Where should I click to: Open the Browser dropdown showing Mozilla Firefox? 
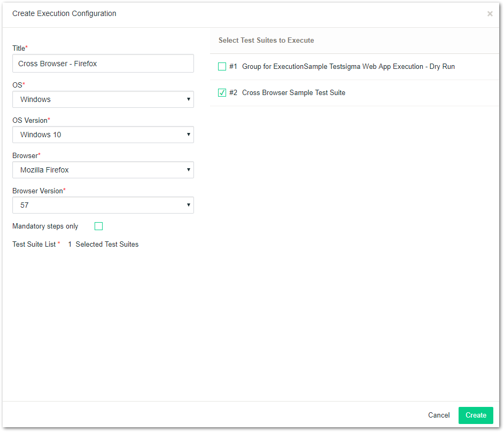pyautogui.click(x=103, y=170)
